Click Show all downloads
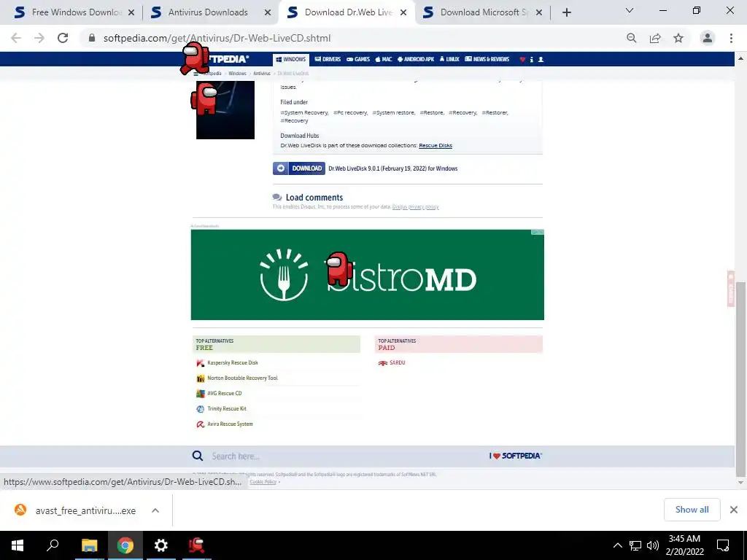The image size is (747, 560). 692,510
